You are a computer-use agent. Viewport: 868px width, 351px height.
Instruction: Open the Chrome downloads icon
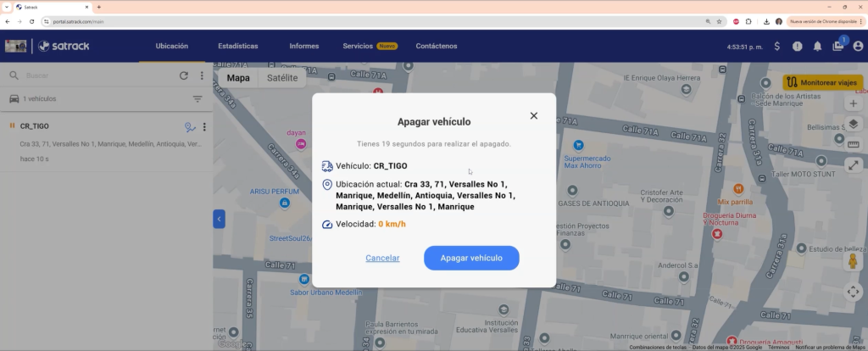[x=766, y=21]
